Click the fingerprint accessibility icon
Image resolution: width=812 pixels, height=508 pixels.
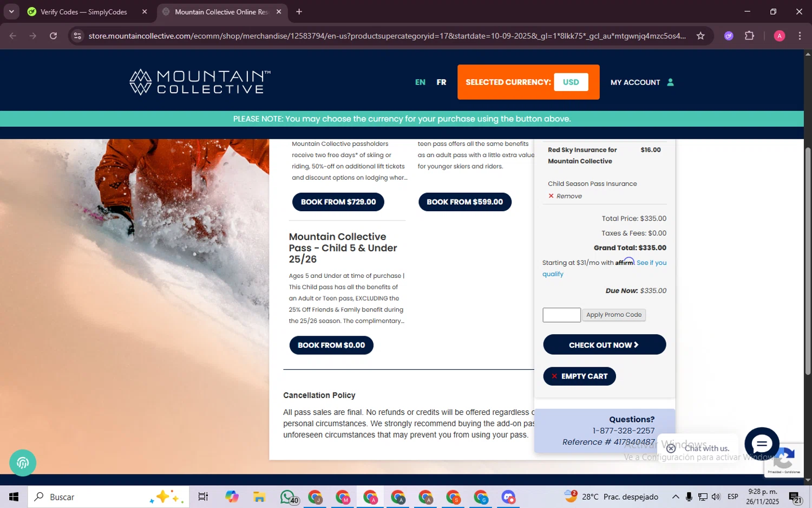pyautogui.click(x=23, y=463)
